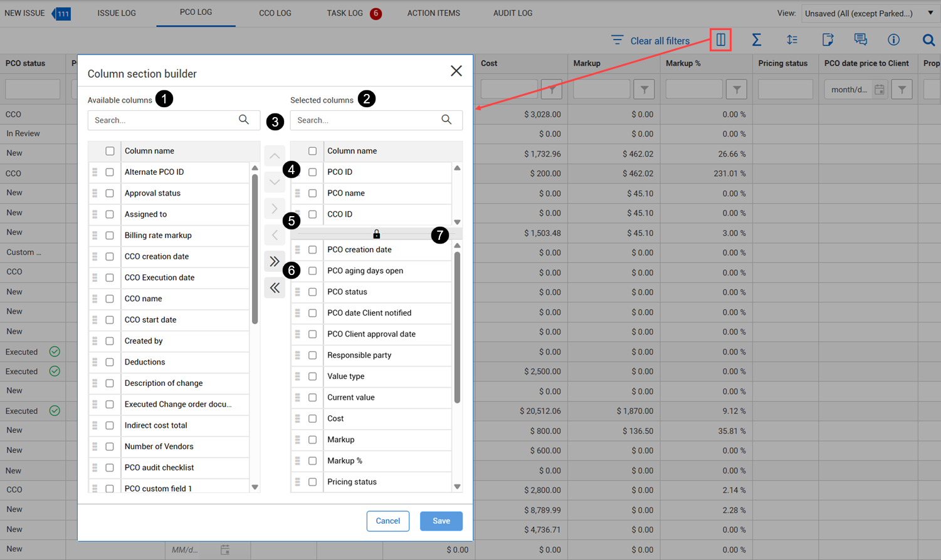Click scroll-down arrow of lower Selected columns list

(457, 487)
